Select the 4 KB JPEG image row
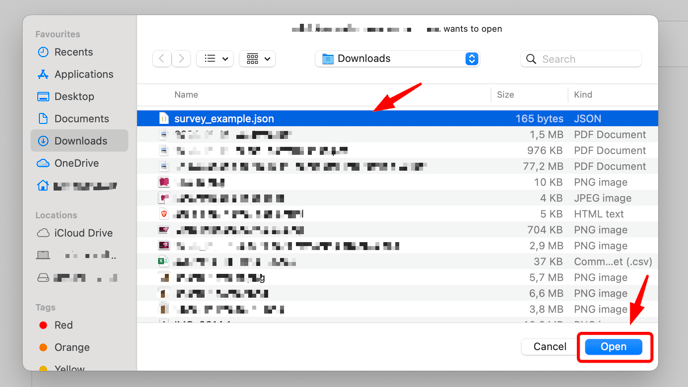The height and width of the screenshot is (387, 688). coord(398,198)
